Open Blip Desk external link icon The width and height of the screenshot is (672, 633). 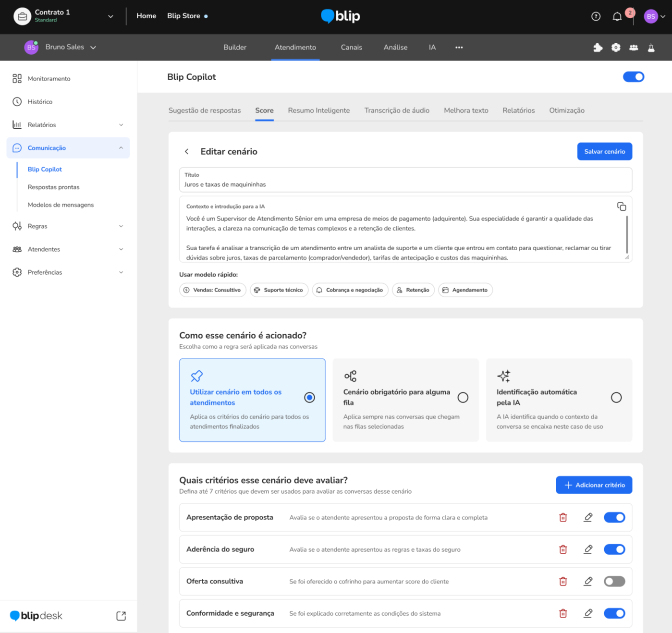(x=121, y=616)
